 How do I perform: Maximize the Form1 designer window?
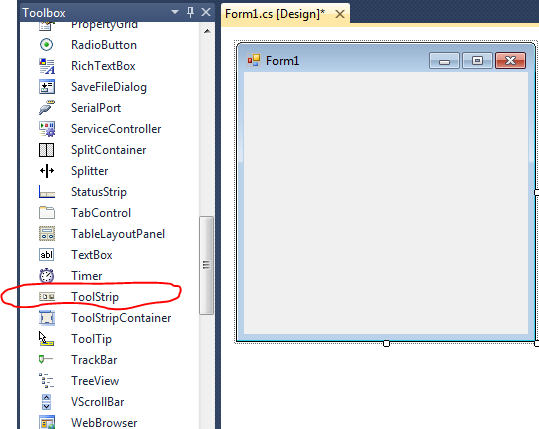[x=477, y=61]
